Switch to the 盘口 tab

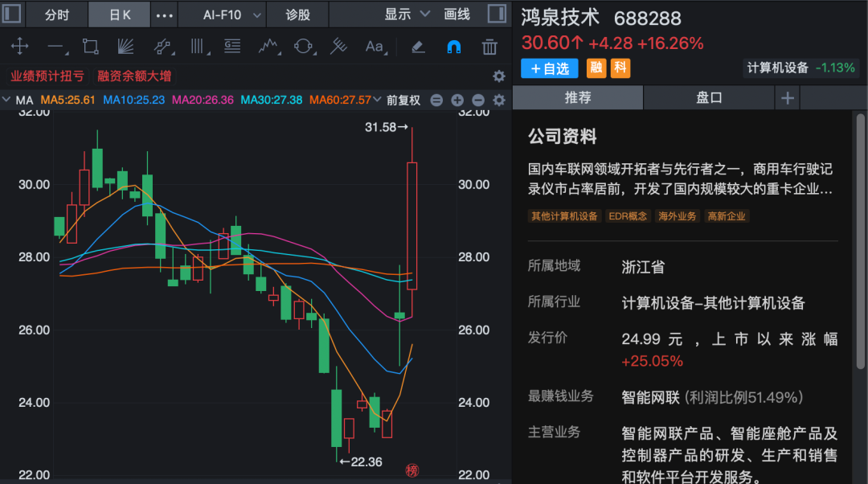coord(709,98)
